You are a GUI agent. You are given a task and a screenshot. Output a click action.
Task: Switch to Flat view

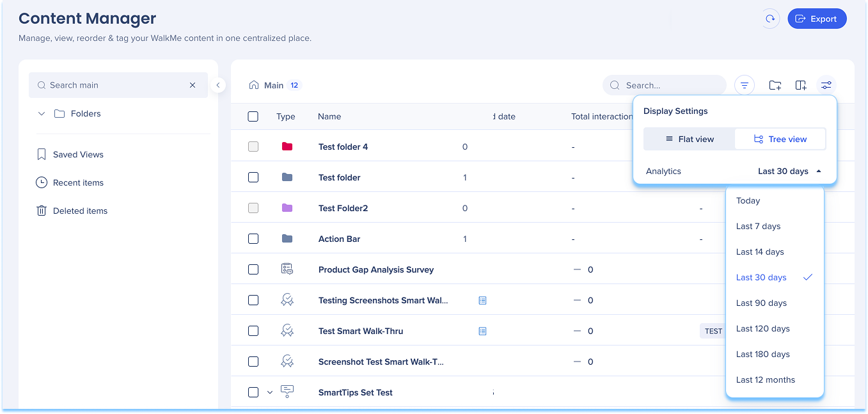click(x=690, y=139)
